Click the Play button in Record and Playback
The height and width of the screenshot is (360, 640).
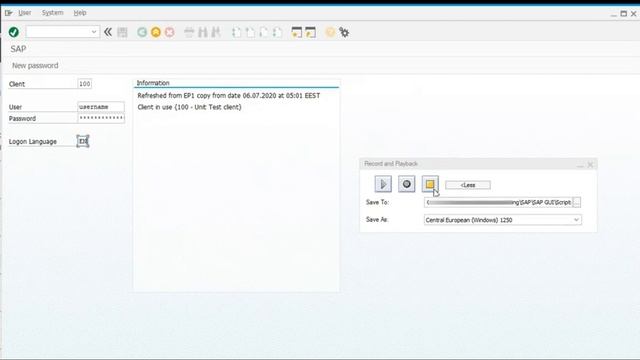coord(383,184)
